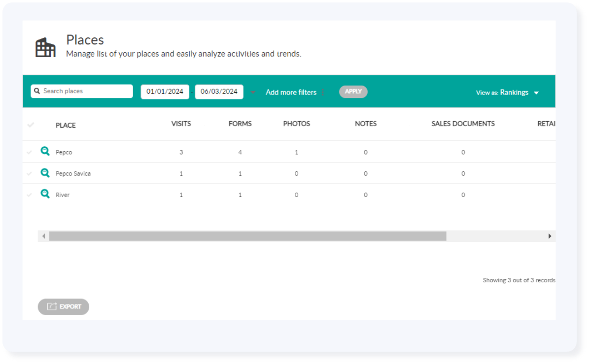The image size is (589, 364).
Task: Click the scrollbar right arrow
Action: [x=550, y=236]
